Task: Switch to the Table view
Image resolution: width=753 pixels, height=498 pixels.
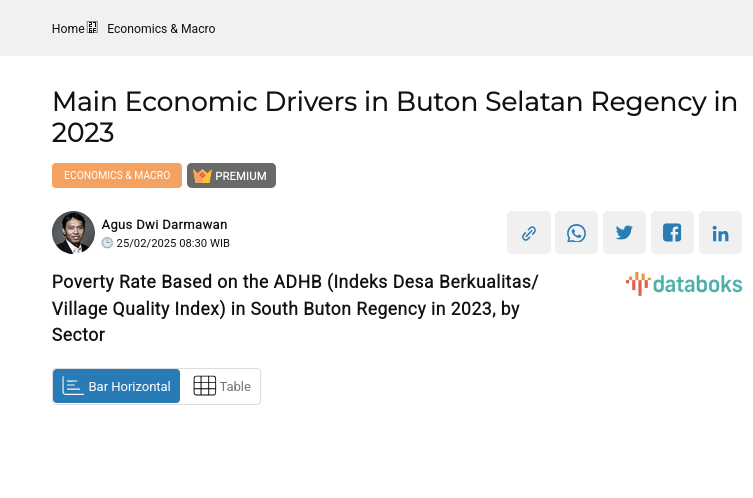Action: [x=221, y=387]
